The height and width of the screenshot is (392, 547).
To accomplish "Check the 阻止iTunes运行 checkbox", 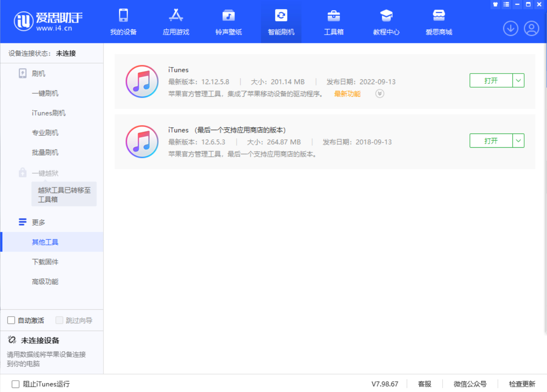I will (x=16, y=384).
